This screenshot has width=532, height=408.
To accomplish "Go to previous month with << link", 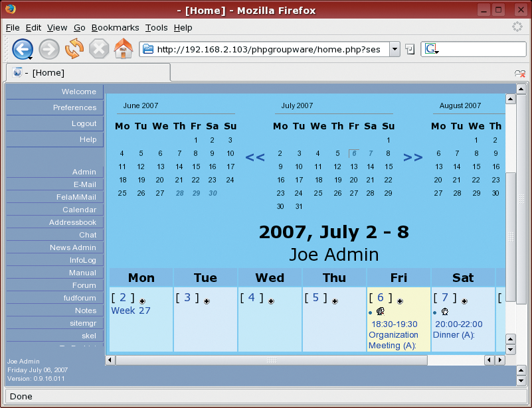I will point(255,157).
